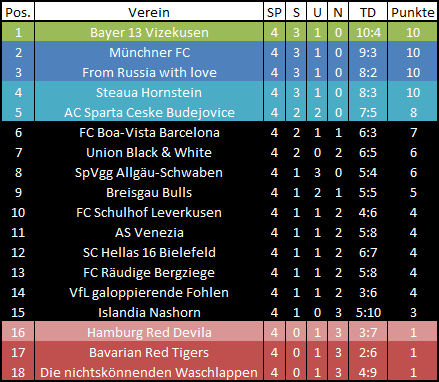Image resolution: width=439 pixels, height=382 pixels.
Task: Click the AS Venezia team name
Action: point(149,232)
